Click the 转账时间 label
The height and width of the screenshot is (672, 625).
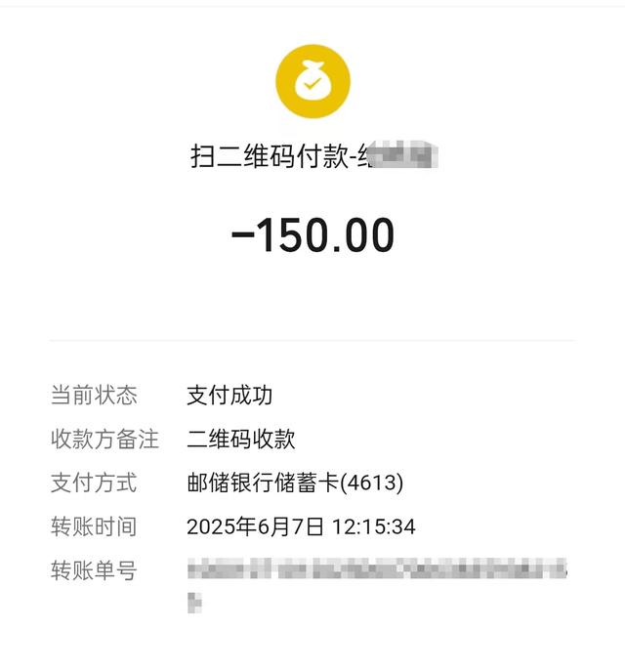click(x=94, y=527)
